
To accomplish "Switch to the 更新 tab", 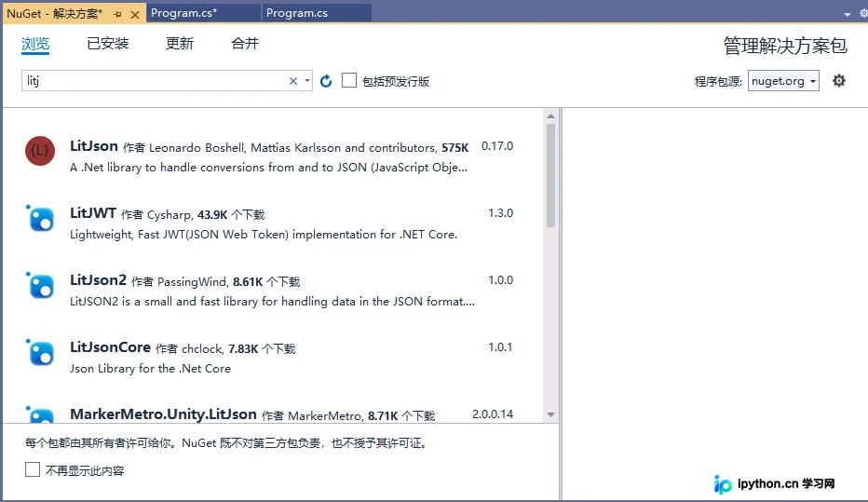I will pos(180,43).
